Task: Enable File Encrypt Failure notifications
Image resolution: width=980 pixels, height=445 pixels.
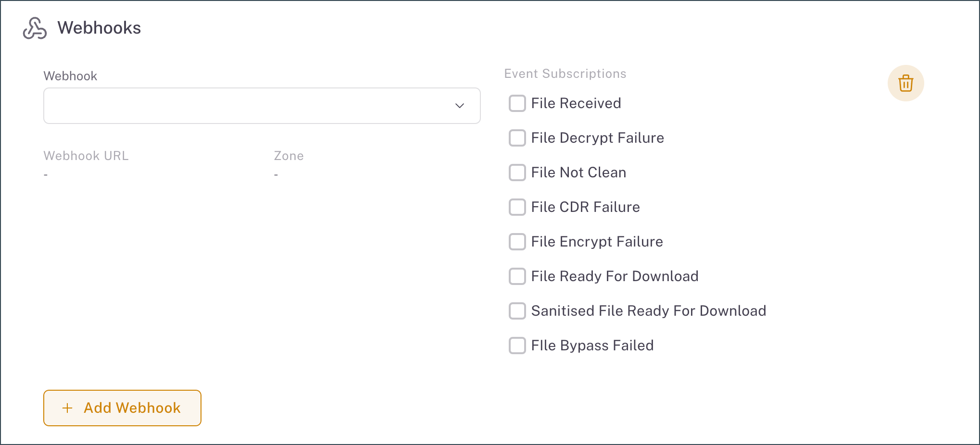Action: tap(517, 242)
